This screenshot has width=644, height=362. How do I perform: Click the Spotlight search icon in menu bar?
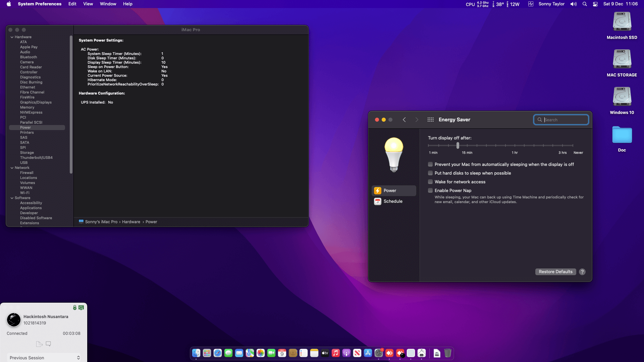tap(585, 4)
